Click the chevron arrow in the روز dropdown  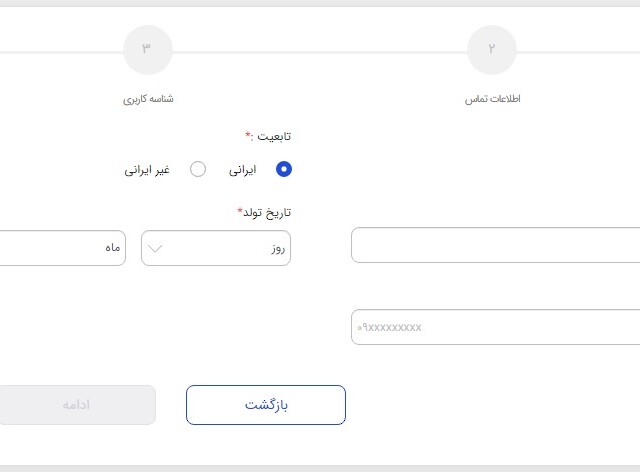156,248
